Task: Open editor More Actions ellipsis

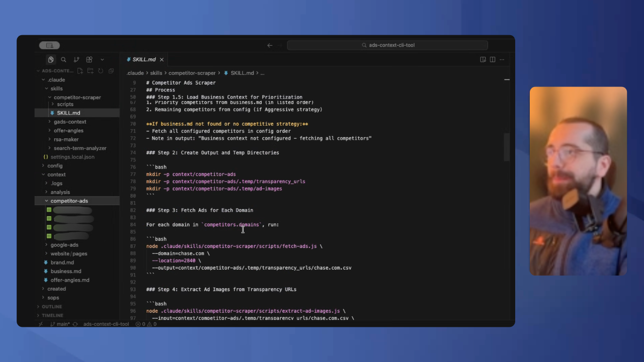Action: click(x=502, y=59)
